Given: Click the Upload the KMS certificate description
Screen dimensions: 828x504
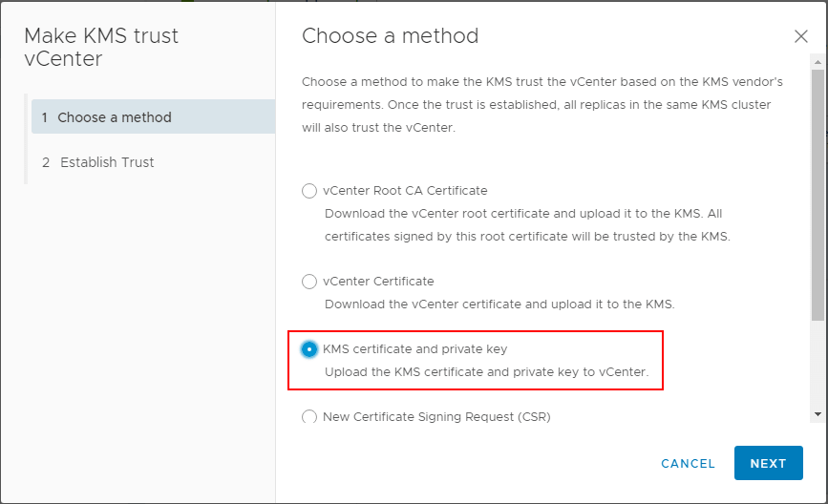Looking at the screenshot, I should [486, 372].
